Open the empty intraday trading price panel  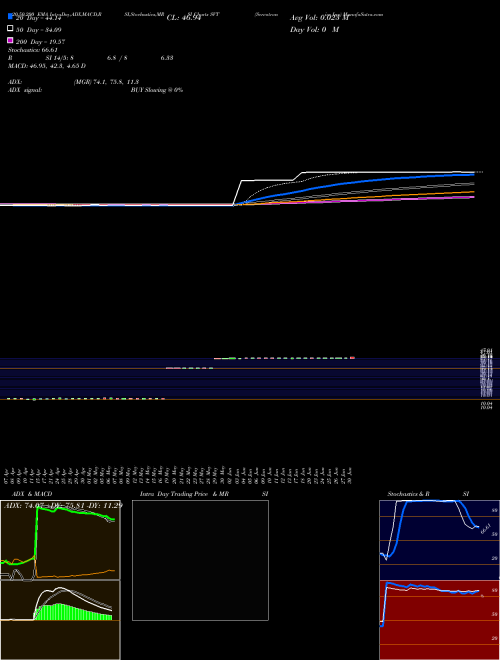[200, 560]
